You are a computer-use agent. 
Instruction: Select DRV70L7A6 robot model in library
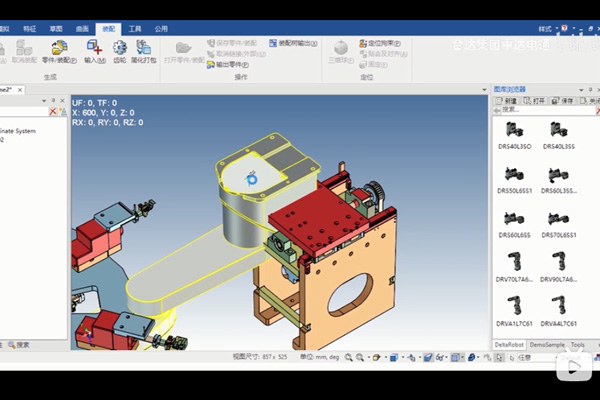pyautogui.click(x=514, y=268)
